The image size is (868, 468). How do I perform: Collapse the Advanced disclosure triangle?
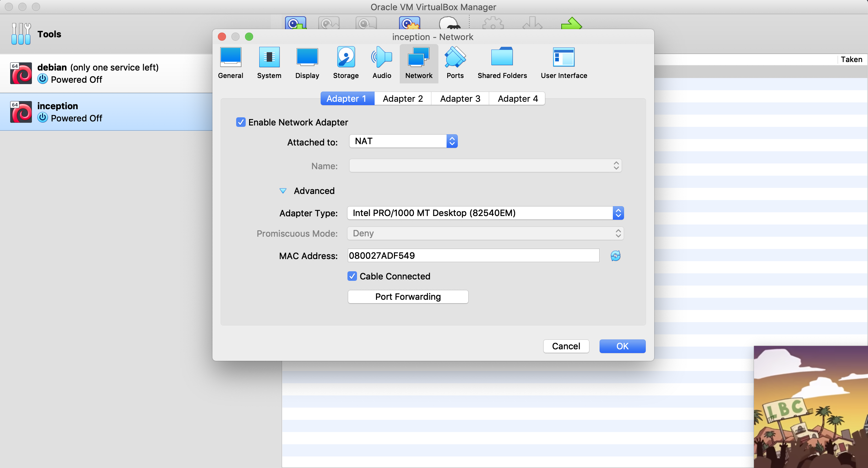click(283, 191)
